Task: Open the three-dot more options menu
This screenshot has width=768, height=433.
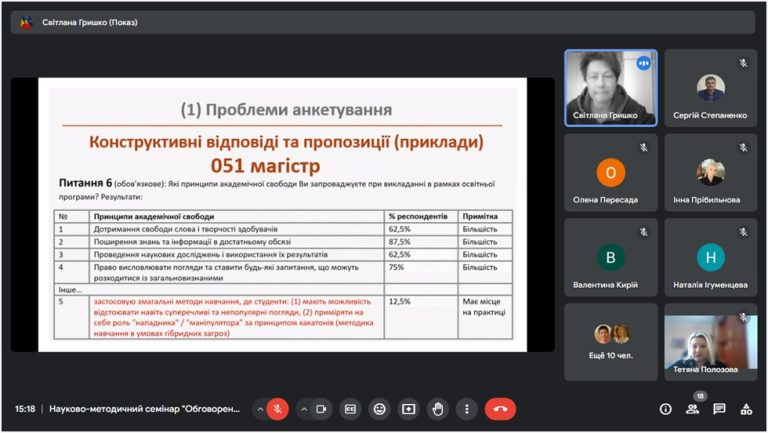Action: (x=466, y=409)
